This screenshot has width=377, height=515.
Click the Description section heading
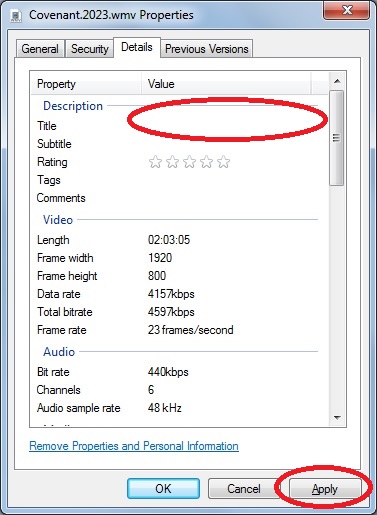click(73, 106)
